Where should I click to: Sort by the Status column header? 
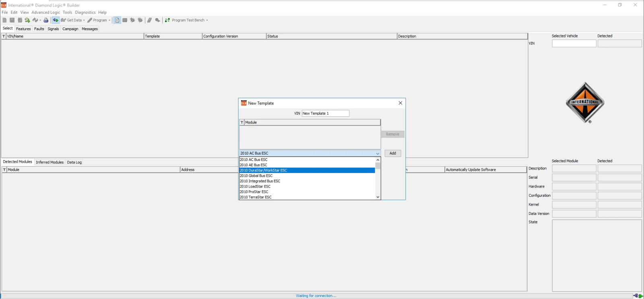pyautogui.click(x=331, y=36)
